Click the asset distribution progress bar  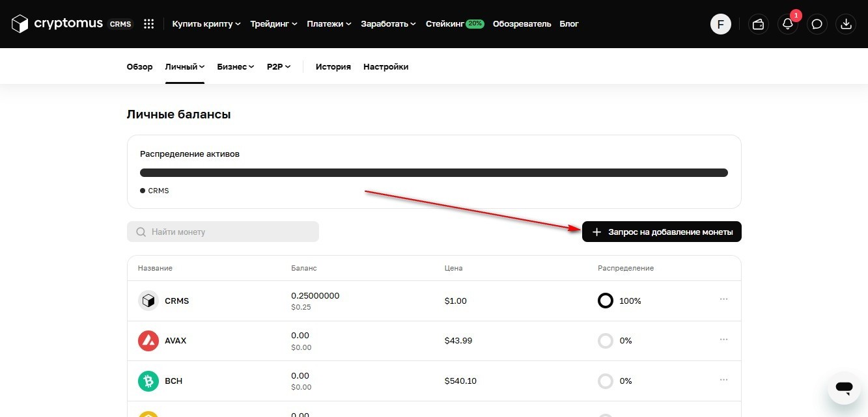[x=434, y=172]
